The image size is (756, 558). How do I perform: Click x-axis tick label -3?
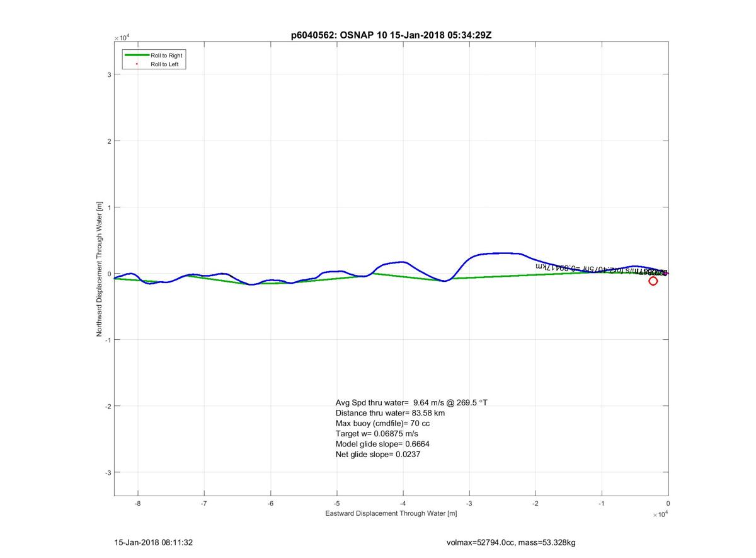tap(469, 503)
